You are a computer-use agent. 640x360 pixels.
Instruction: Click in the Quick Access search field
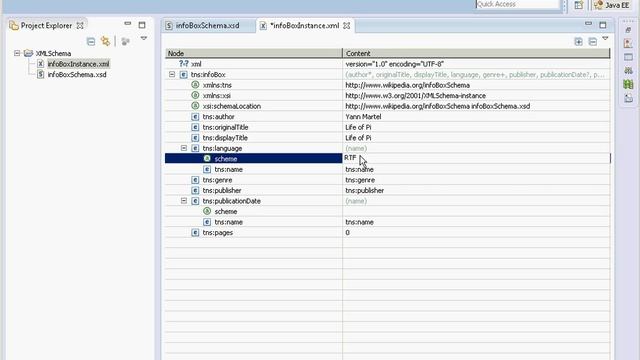[518, 4]
